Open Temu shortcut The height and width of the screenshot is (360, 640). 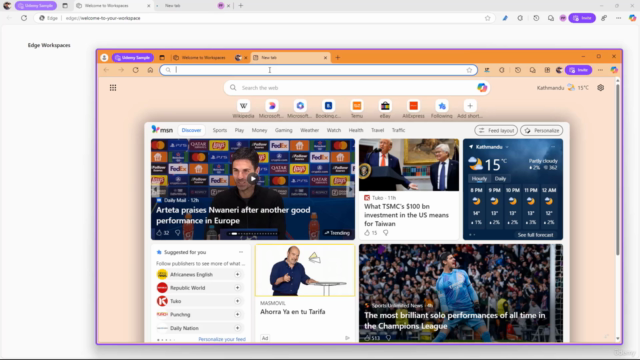(x=357, y=109)
